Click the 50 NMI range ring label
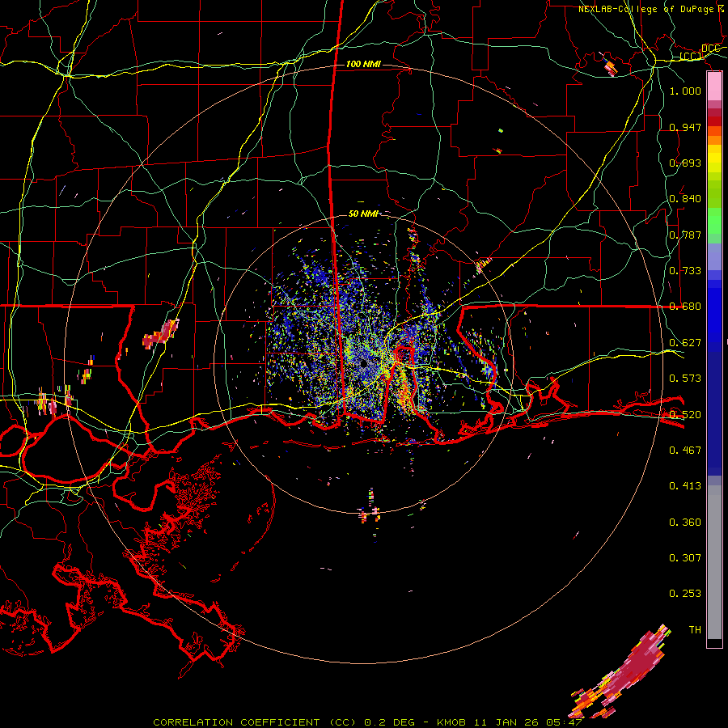728x728 pixels. [363, 214]
